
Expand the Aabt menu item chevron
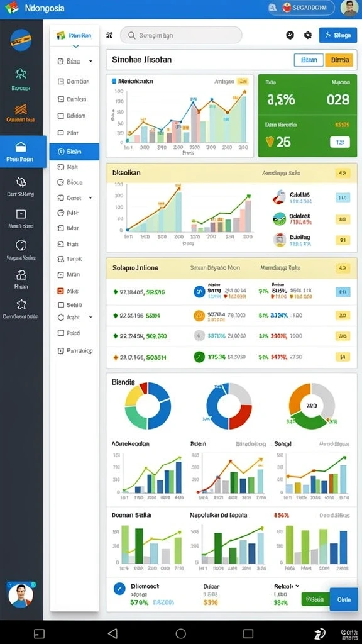pyautogui.click(x=90, y=318)
